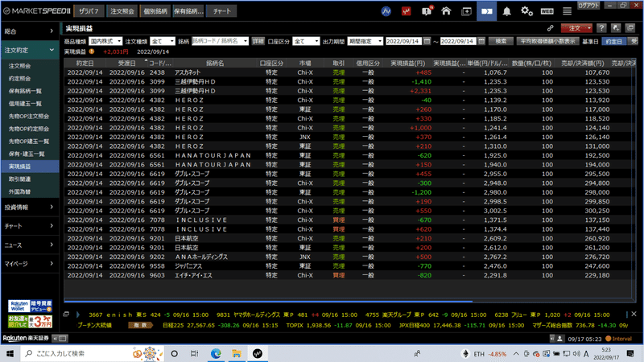The height and width of the screenshot is (362, 644).
Task: Open 個別銘柄 top tab
Action: tap(155, 11)
